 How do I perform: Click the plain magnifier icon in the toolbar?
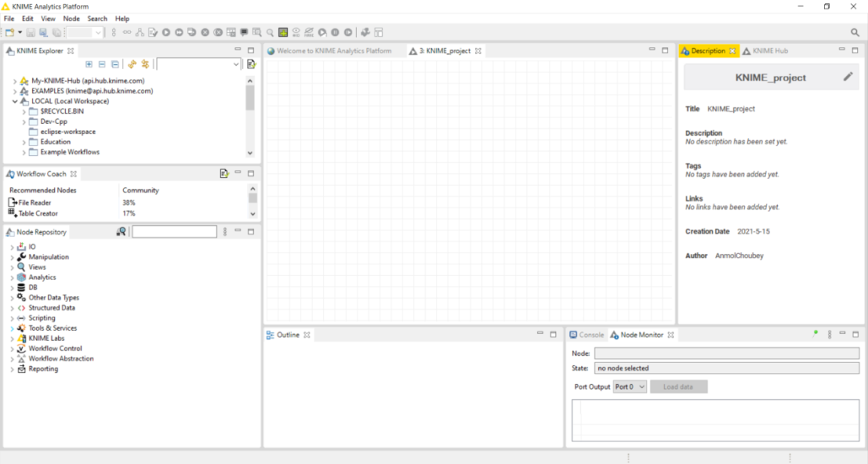(x=270, y=33)
